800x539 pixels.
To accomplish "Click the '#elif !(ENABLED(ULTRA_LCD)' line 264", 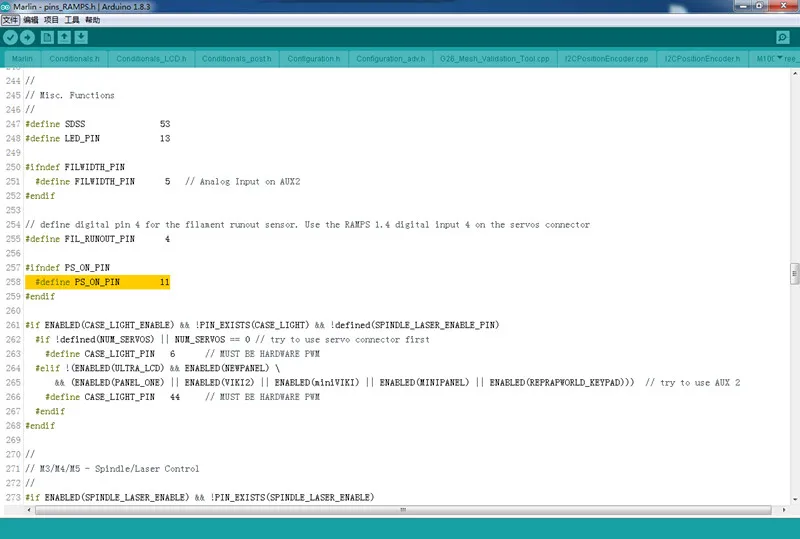I will coord(157,368).
